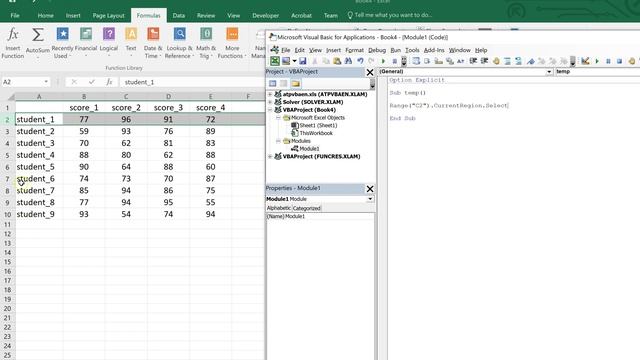Click the AutoSum sigma icon

click(x=38, y=34)
